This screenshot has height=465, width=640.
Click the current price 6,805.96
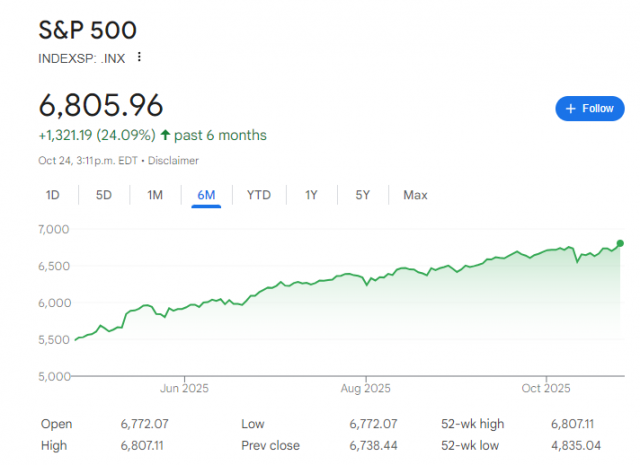pos(101,104)
